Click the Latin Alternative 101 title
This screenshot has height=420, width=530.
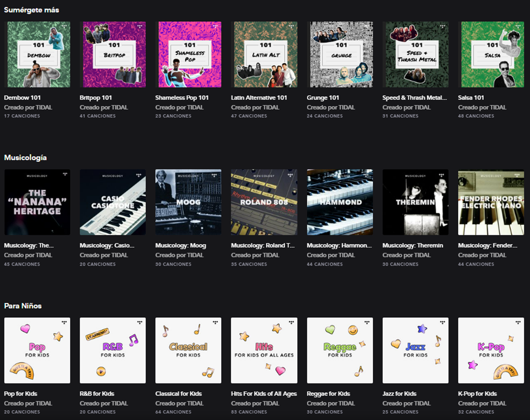pos(259,98)
